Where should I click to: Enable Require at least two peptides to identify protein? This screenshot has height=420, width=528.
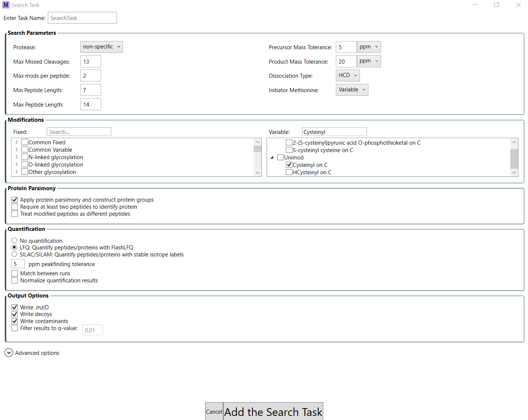pos(14,206)
